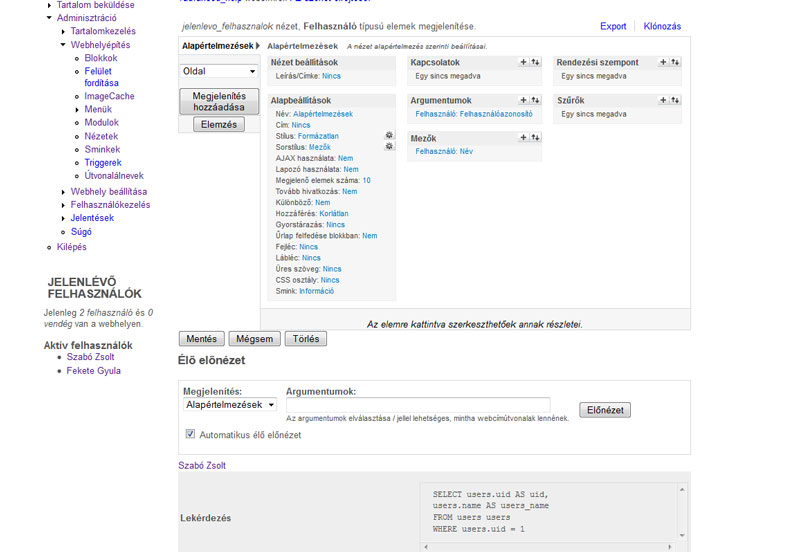Click the rearrange arrows icon in Mezők

[x=535, y=137]
